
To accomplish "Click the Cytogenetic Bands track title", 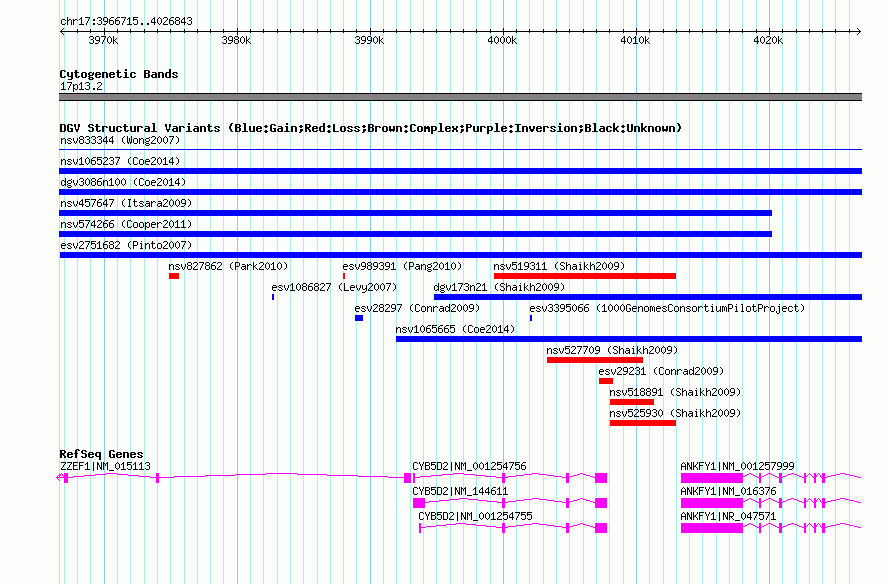I will coord(119,74).
